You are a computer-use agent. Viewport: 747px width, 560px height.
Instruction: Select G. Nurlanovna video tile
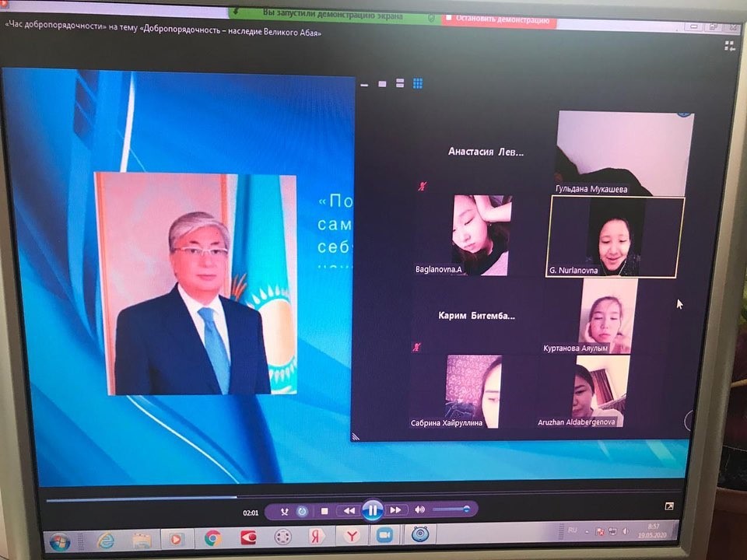(615, 236)
